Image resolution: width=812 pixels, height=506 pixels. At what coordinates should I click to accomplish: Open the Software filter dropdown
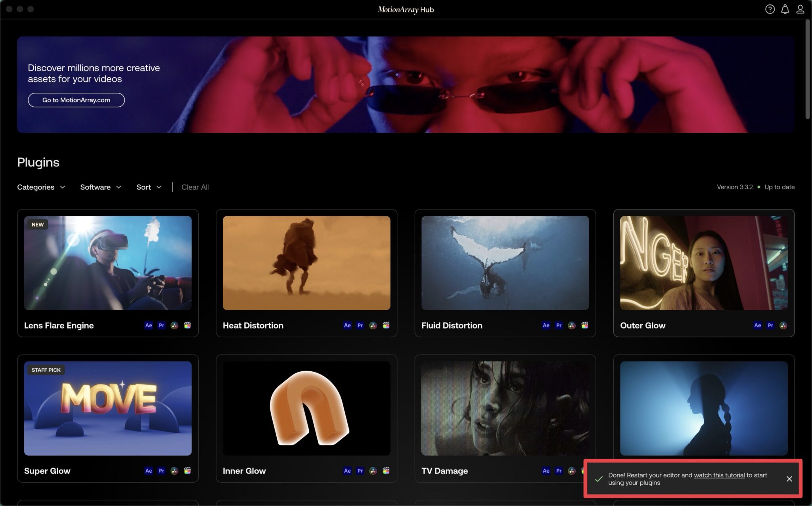coord(100,187)
